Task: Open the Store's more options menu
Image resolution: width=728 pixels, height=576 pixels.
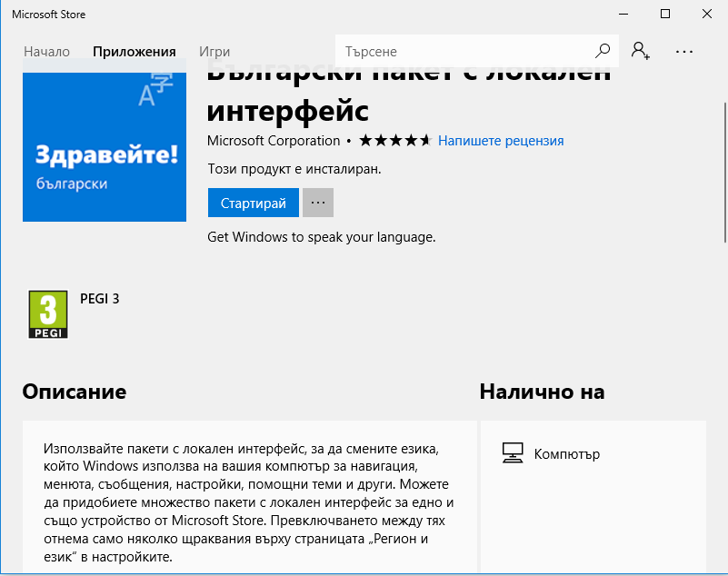Action: (683, 52)
